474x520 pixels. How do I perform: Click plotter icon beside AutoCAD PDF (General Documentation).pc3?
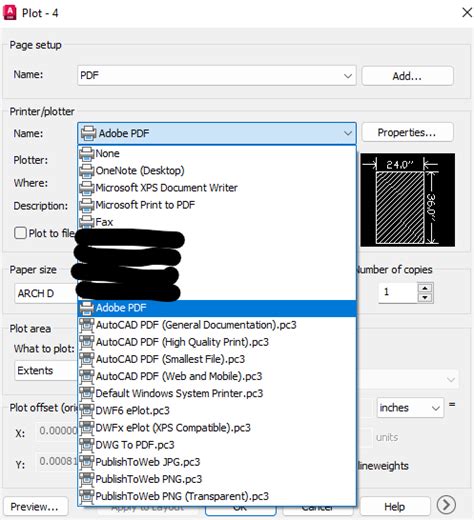pyautogui.click(x=87, y=325)
